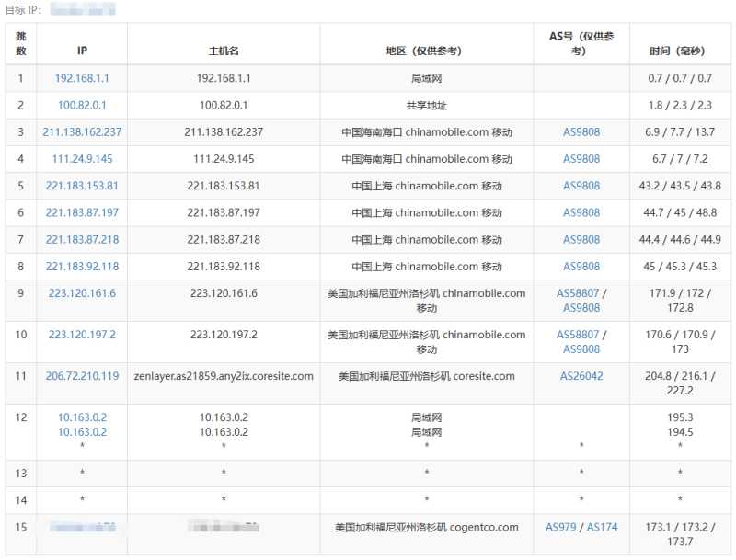
Task: Select time cell 173.1 / 173.2 / 173.7
Action: click(680, 534)
